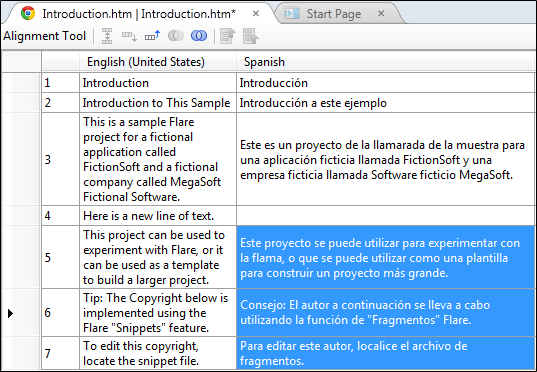The width and height of the screenshot is (537, 372).
Task: Click the move segment up icon
Action: coord(152,36)
